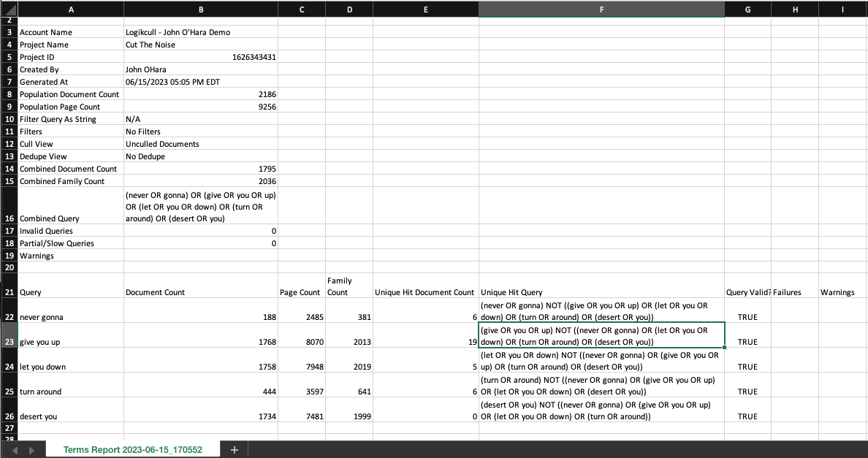This screenshot has width=868, height=458.
Task: Select unique hit query for desert you row
Action: tap(602, 410)
